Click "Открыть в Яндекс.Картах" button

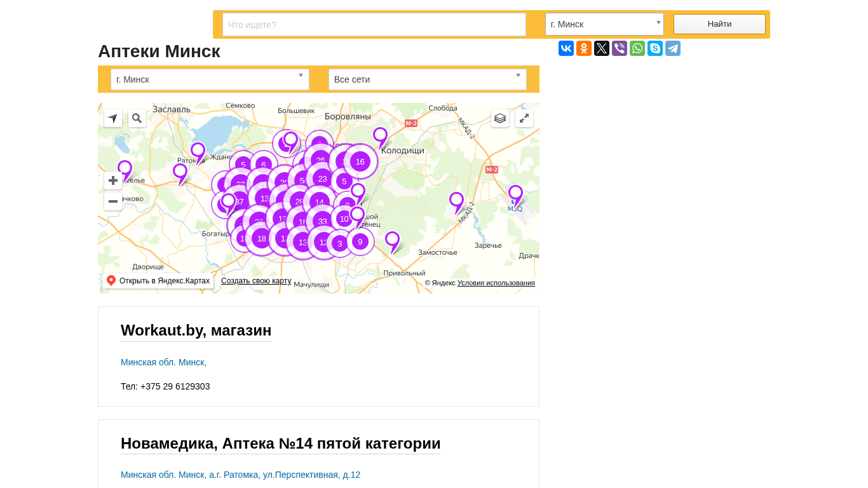click(x=158, y=281)
